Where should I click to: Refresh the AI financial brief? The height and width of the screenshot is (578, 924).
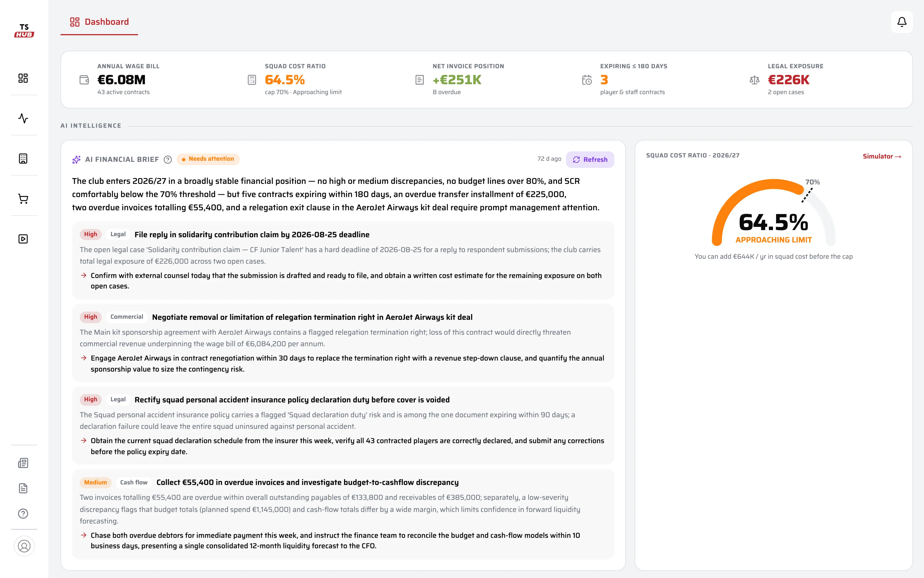[590, 159]
